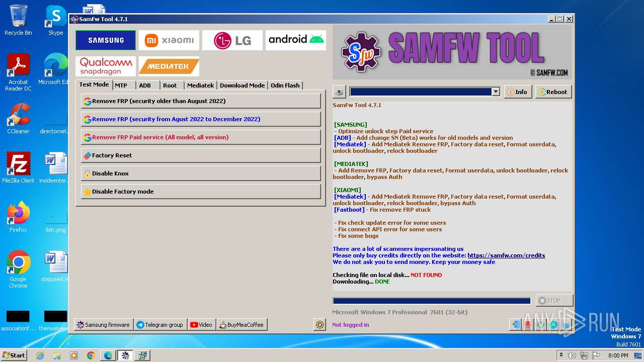Select the Xiaomi brand logo

tap(169, 40)
